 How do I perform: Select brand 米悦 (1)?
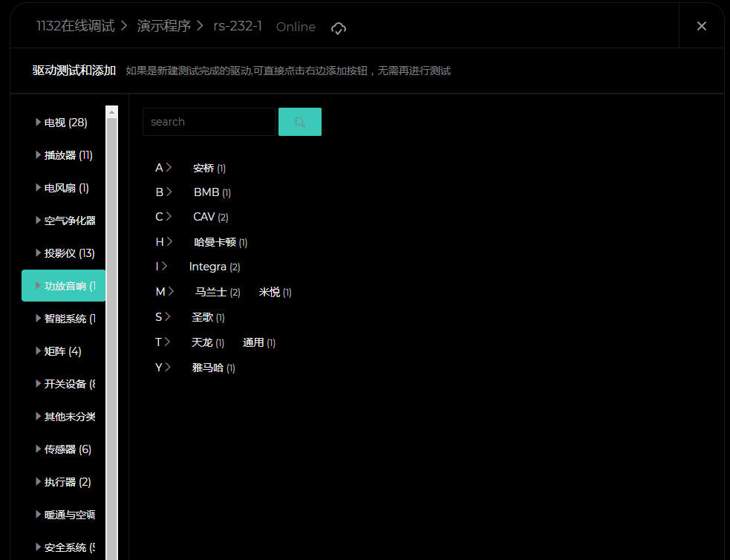[x=276, y=292]
